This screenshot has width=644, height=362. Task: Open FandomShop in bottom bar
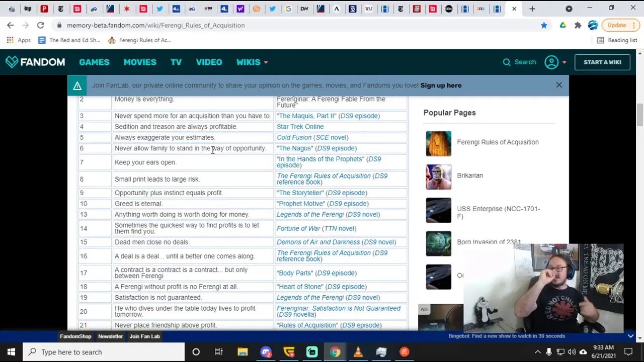coord(75,336)
